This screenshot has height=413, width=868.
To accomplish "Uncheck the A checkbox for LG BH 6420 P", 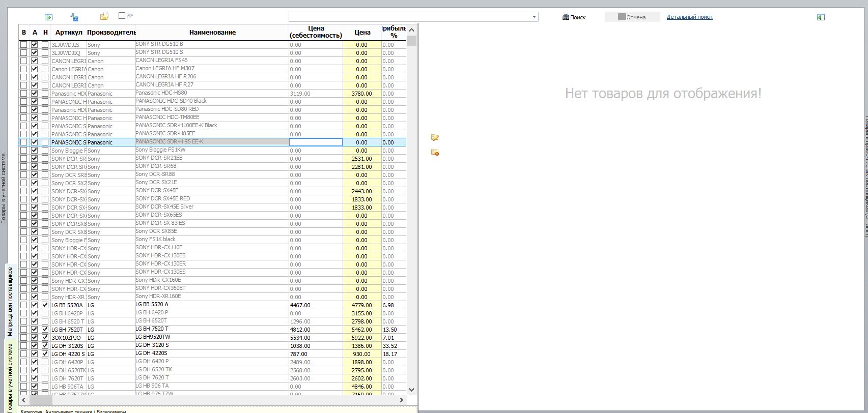I will [x=34, y=313].
